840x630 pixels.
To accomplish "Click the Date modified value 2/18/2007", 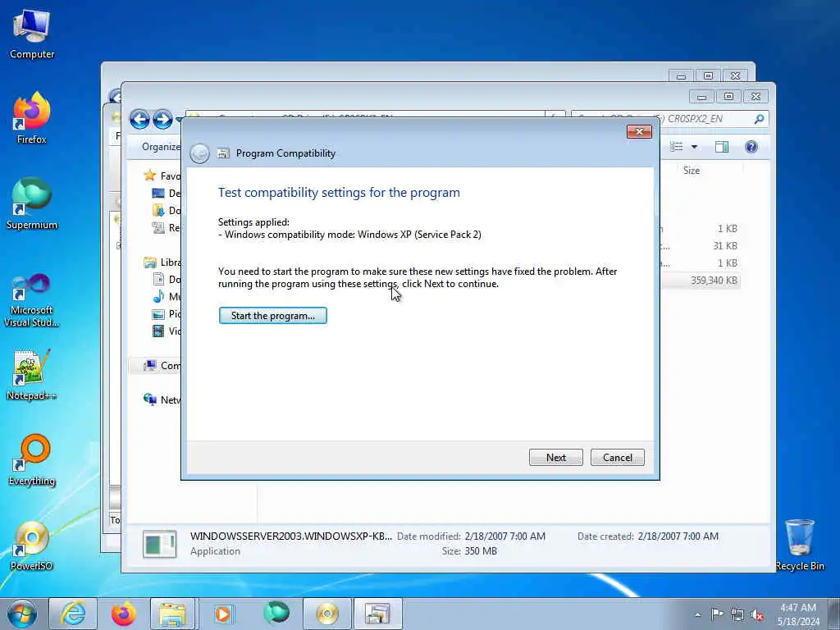I will pos(504,536).
